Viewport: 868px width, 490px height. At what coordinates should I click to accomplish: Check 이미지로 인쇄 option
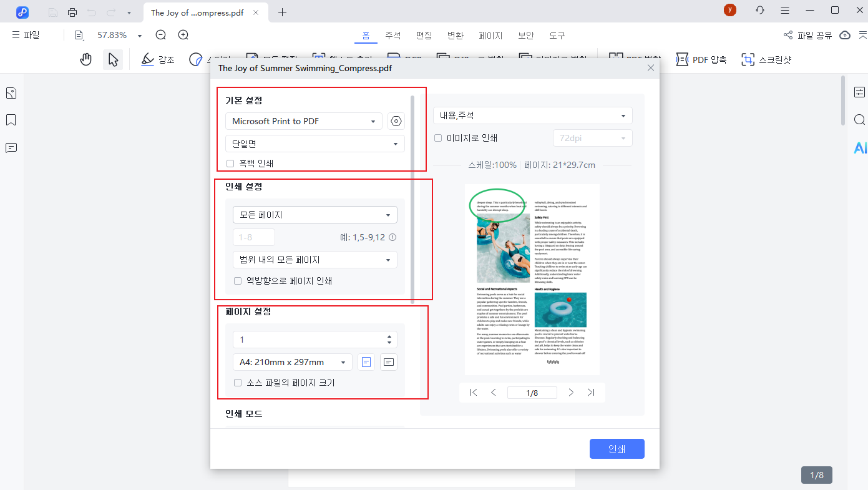tap(438, 138)
